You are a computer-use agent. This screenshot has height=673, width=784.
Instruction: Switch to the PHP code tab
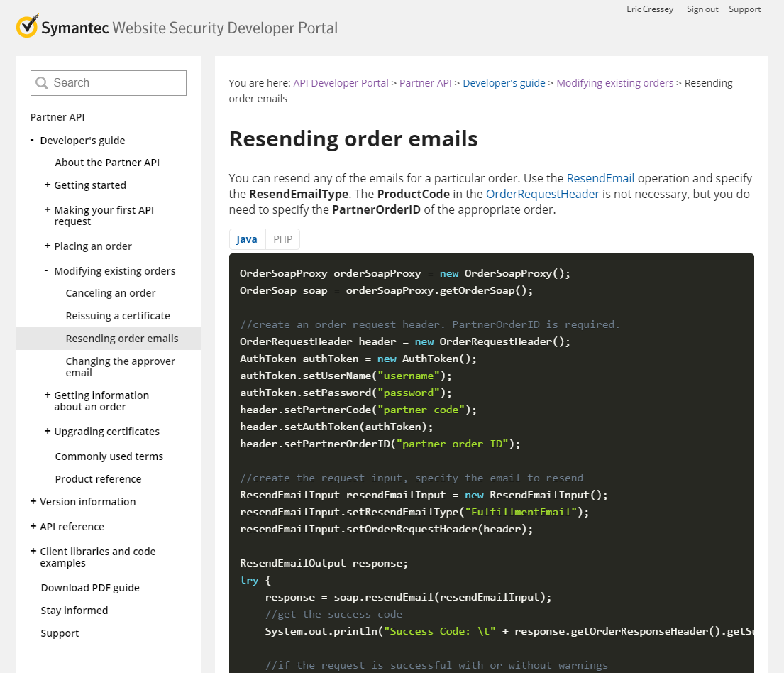point(283,239)
